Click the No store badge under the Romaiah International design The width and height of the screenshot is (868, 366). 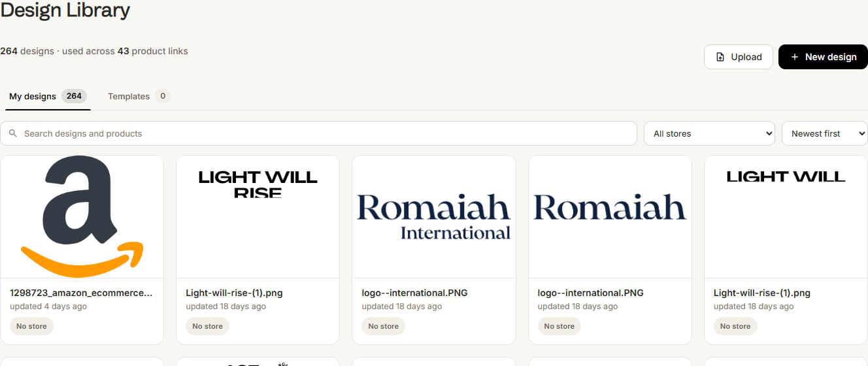point(383,326)
